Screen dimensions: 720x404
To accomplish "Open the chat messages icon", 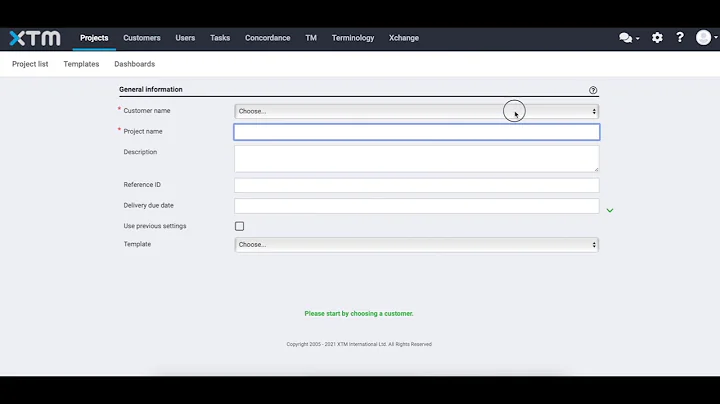I will [x=625, y=38].
